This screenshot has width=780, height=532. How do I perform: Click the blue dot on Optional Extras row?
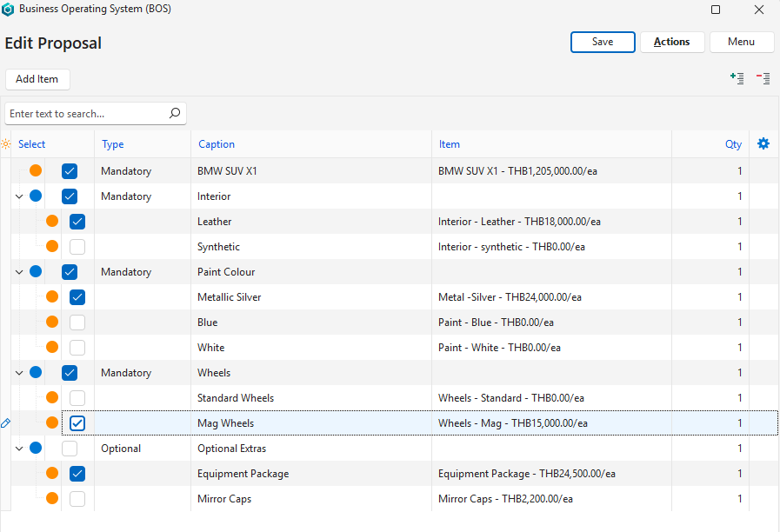(36, 449)
